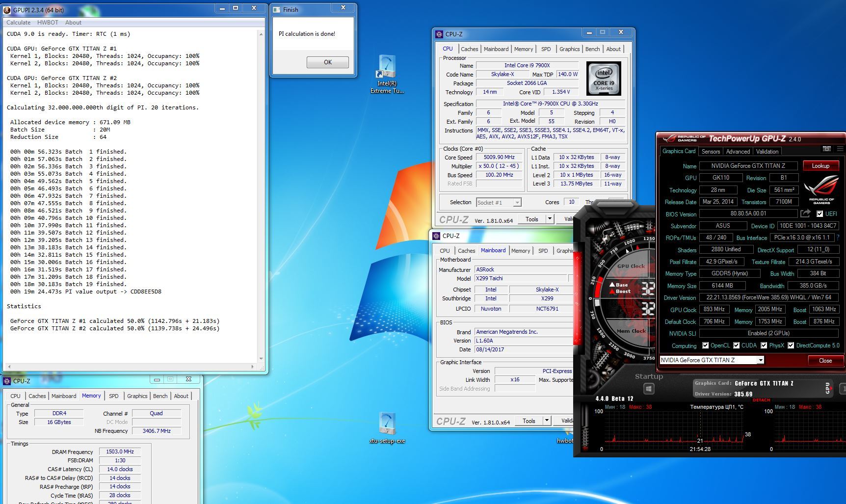Viewport: 846px width, 504px height.
Task: Toggle the UEFI checkbox in GPU-Z
Action: coord(820,213)
